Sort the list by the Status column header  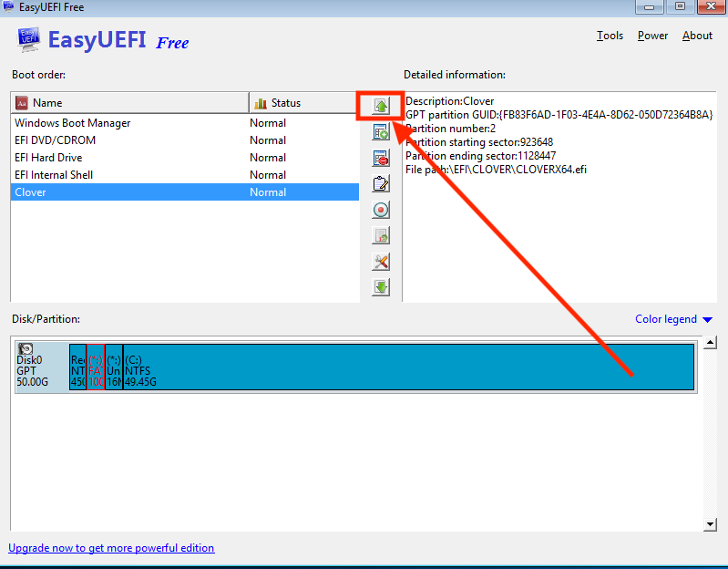click(x=303, y=103)
